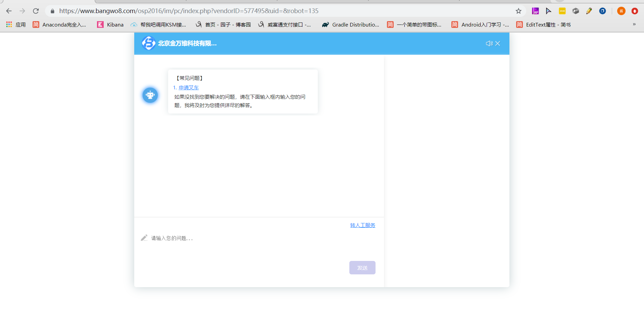This screenshot has width=644, height=314.
Task: Click the 2048 extension icon
Action: [562, 11]
